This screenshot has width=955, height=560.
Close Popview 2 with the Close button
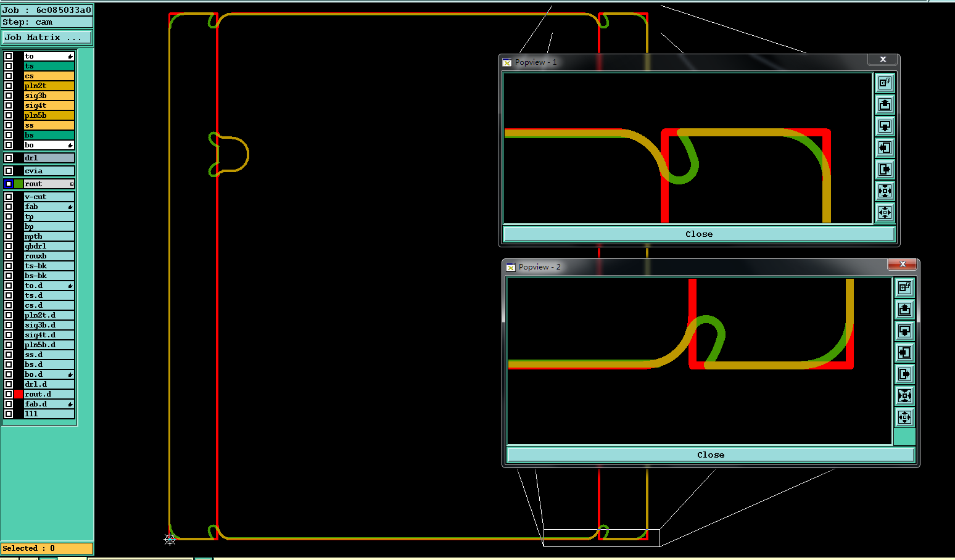(x=711, y=455)
